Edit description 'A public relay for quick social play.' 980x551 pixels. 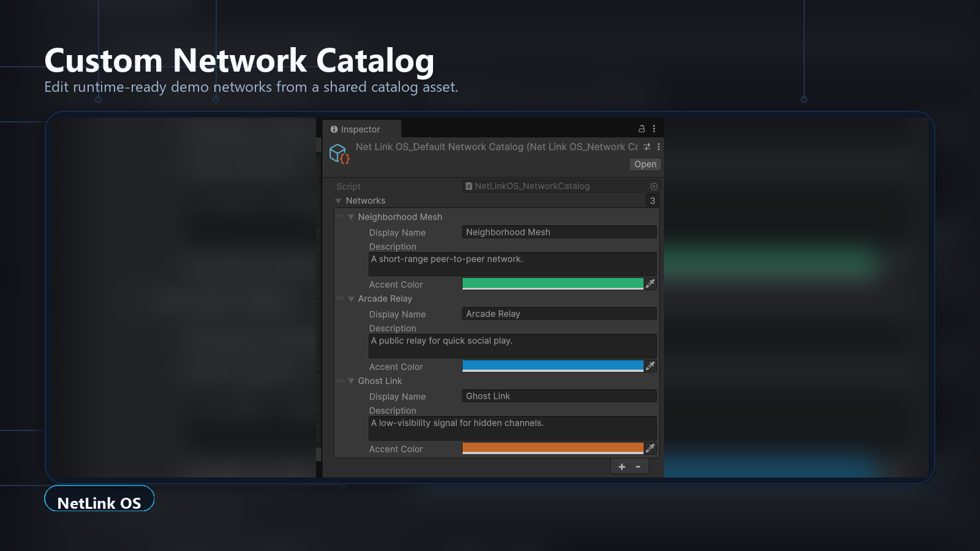[x=513, y=346]
